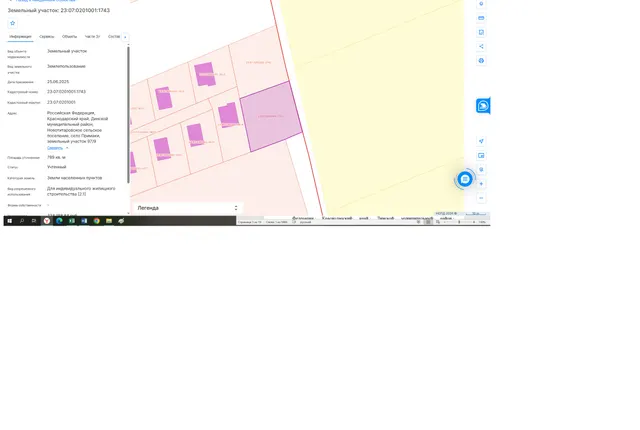Viewport: 640px width, 430px height.
Task: Collapse the address with the Свернуть link
Action: point(55,148)
